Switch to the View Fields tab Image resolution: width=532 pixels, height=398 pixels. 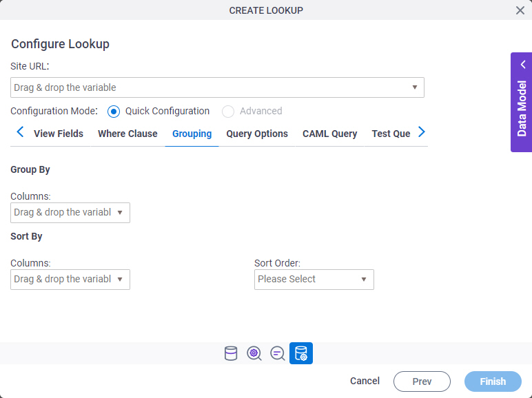pos(59,134)
